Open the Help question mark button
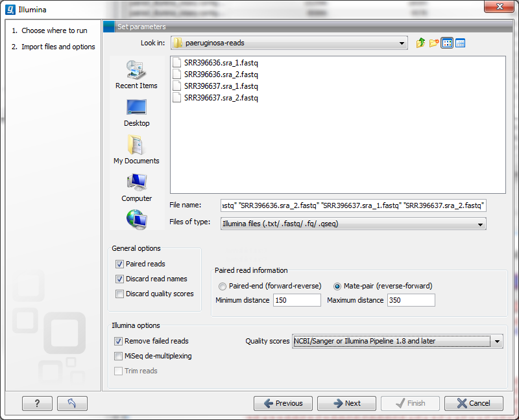 (37, 403)
